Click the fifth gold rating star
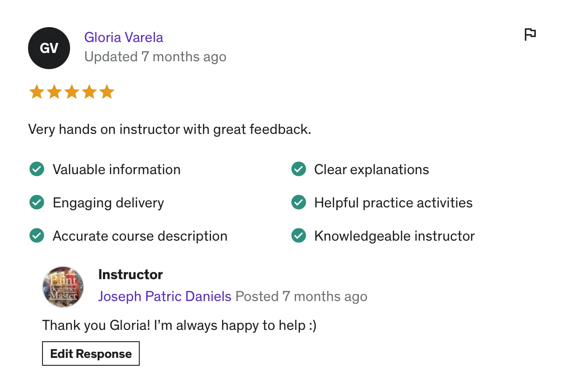 point(106,92)
